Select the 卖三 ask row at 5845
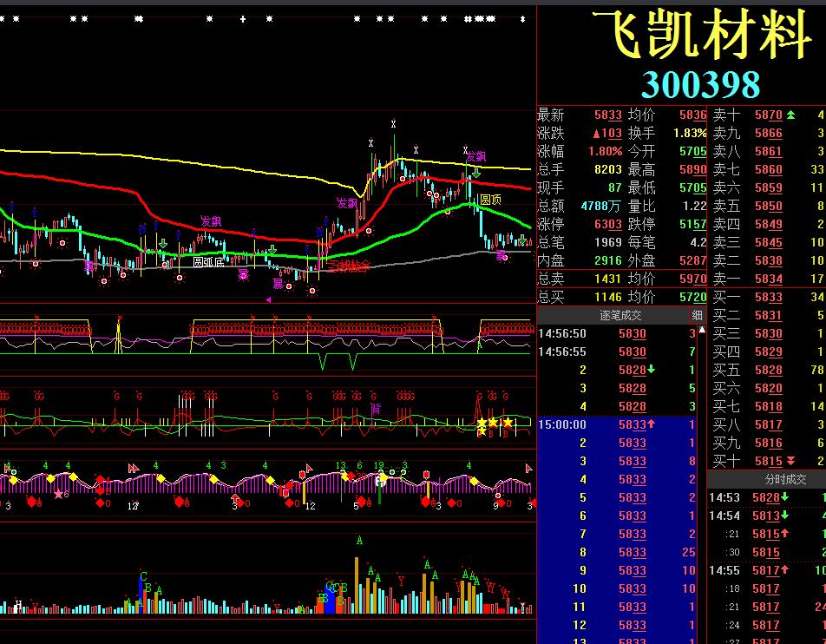 [x=768, y=242]
